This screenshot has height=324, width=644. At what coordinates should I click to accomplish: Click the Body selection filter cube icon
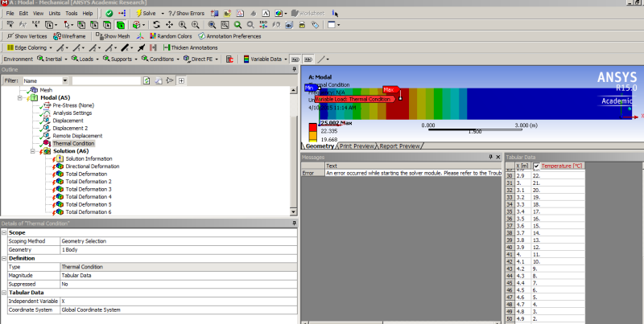pos(120,25)
